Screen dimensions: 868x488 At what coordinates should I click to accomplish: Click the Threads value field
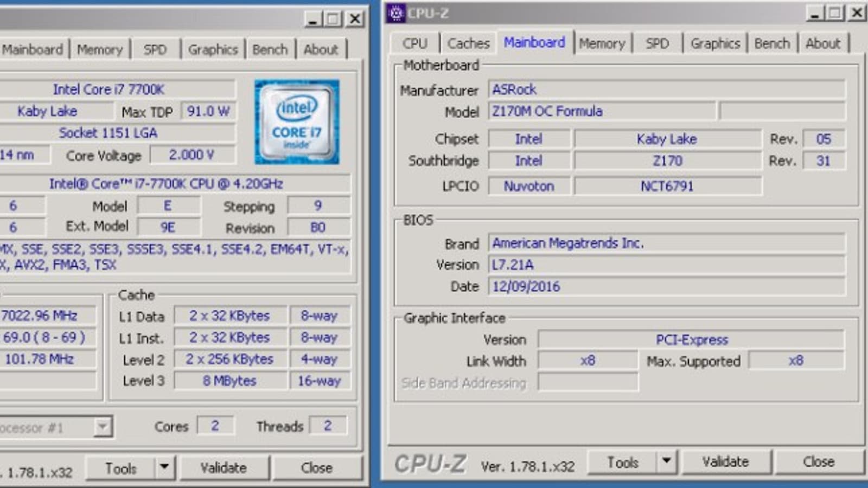(328, 426)
